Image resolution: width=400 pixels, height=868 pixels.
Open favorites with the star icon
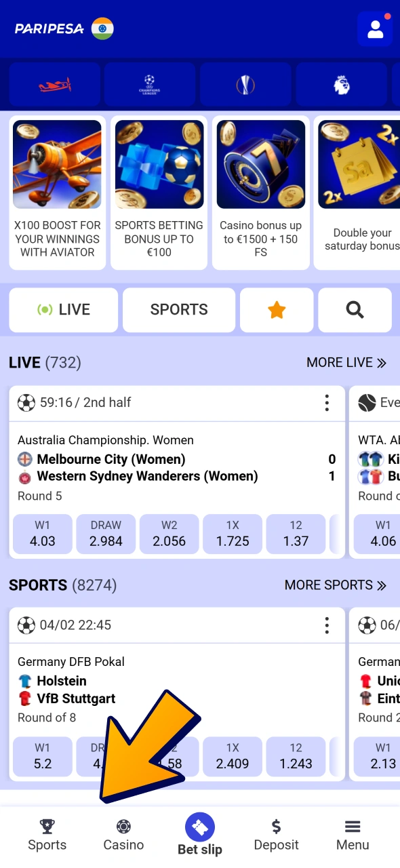pos(277,309)
